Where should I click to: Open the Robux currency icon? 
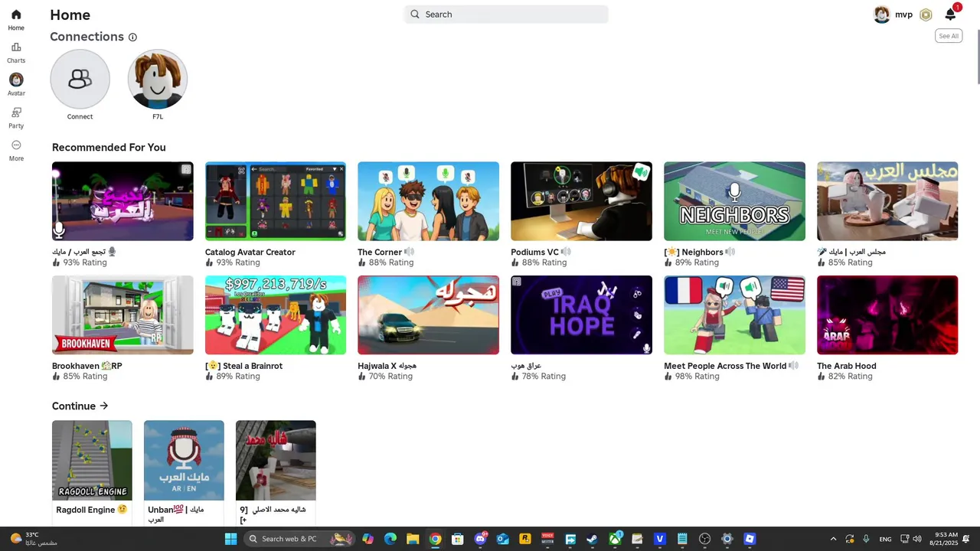[926, 15]
